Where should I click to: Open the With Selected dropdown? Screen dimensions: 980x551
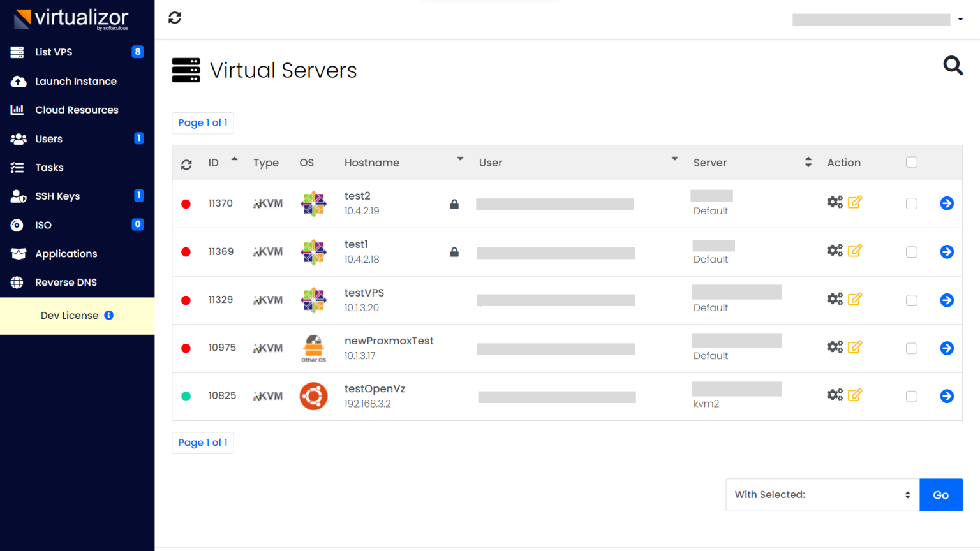coord(822,494)
